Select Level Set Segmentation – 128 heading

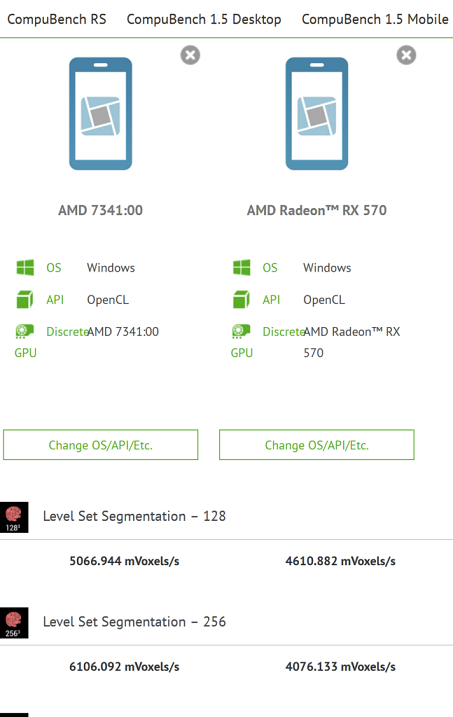click(134, 516)
